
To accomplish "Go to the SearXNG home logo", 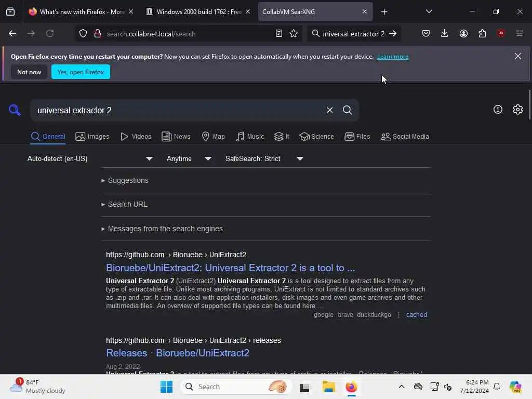I will [x=15, y=110].
